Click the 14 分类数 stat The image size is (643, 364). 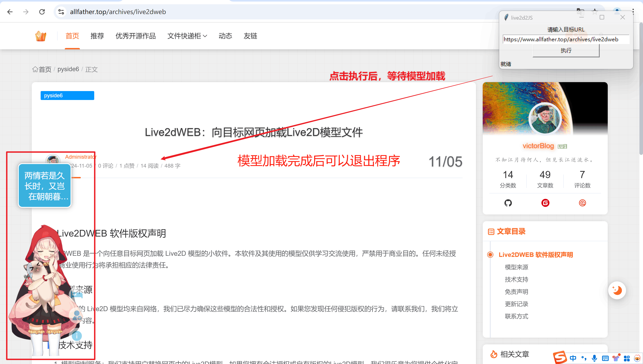pyautogui.click(x=508, y=179)
